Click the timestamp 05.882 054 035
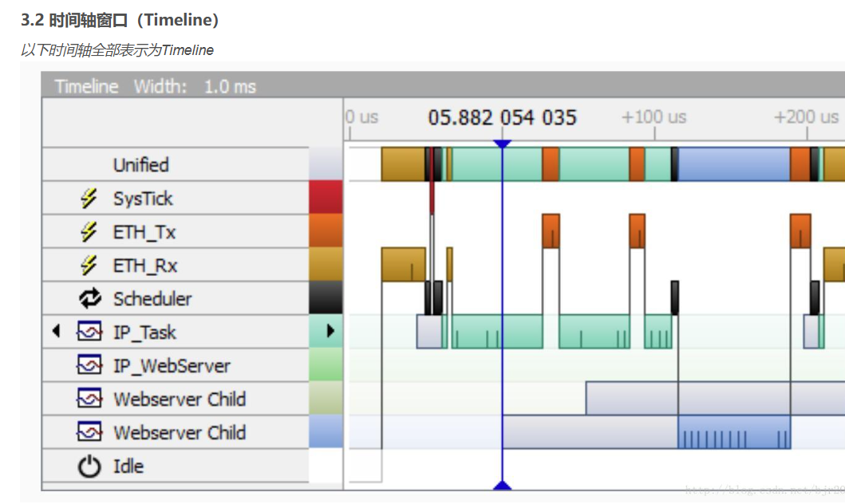This screenshot has height=504, width=845. 502,117
